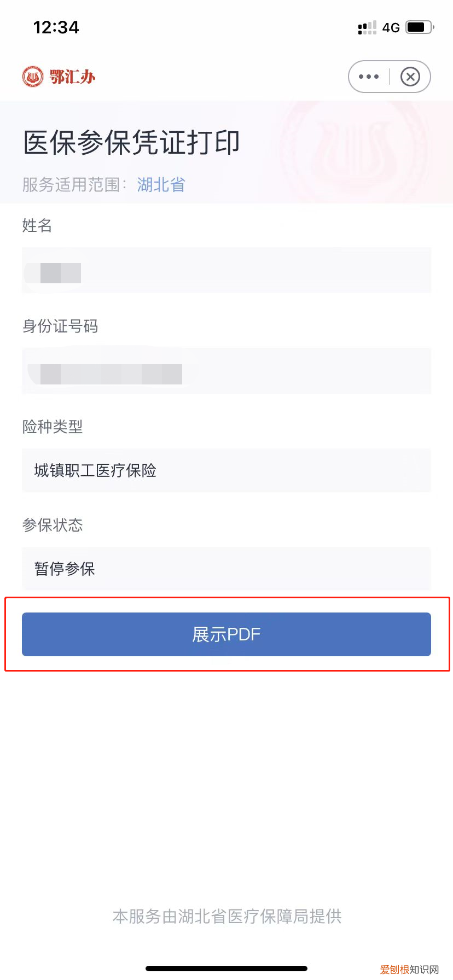Click the 展示PDF button
Image resolution: width=453 pixels, height=980 pixels.
(x=226, y=634)
